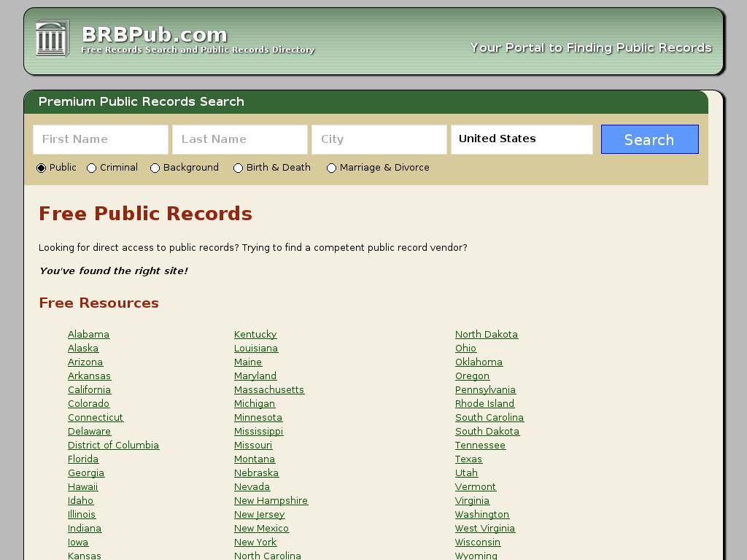Select the Criminal records radio option
This screenshot has width=747, height=560.
coord(92,168)
